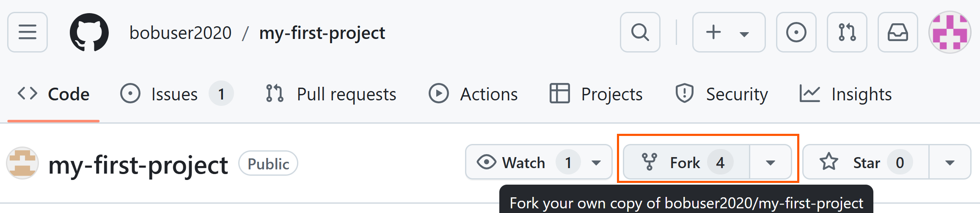The height and width of the screenshot is (213, 980).
Task: Click the GitHub logo icon
Action: click(x=89, y=32)
